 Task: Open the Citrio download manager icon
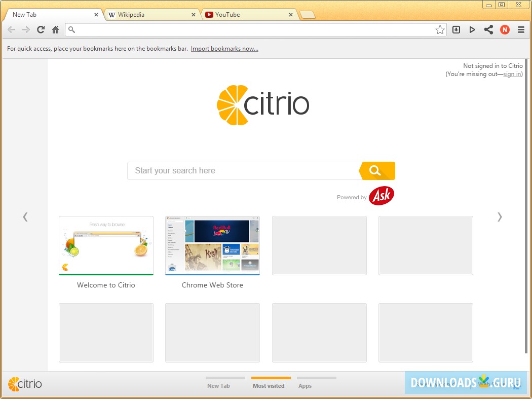tap(456, 30)
